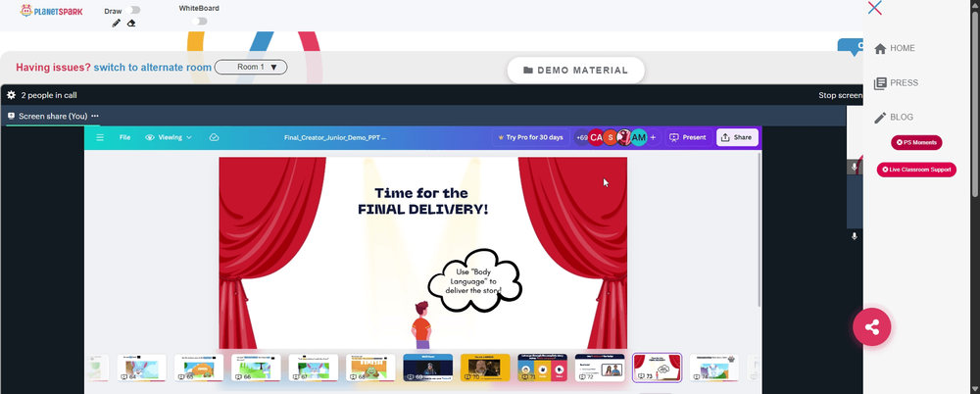This screenshot has width=980, height=394.
Task: Open screen share more options dots
Action: coord(95,116)
